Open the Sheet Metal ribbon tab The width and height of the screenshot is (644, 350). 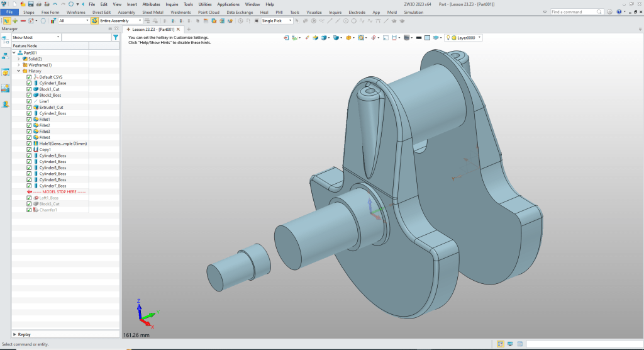152,12
